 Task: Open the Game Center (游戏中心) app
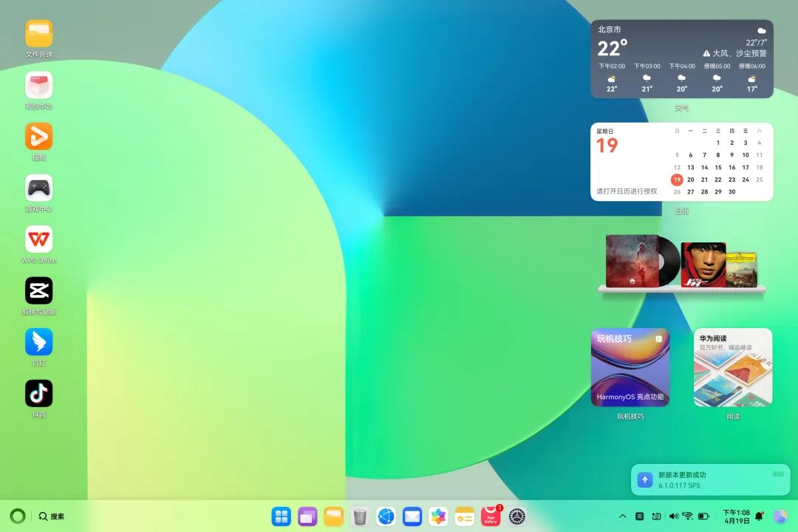tap(38, 190)
